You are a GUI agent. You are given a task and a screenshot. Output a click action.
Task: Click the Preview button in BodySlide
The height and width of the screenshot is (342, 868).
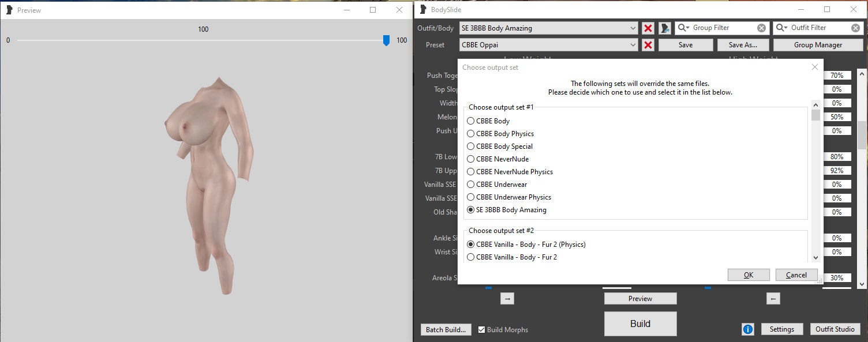tap(641, 299)
